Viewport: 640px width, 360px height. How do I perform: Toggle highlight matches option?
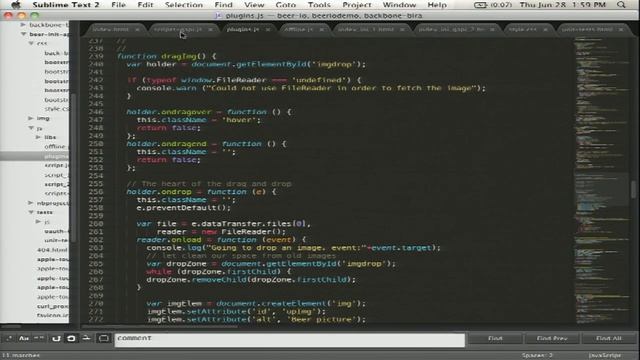coord(104,338)
